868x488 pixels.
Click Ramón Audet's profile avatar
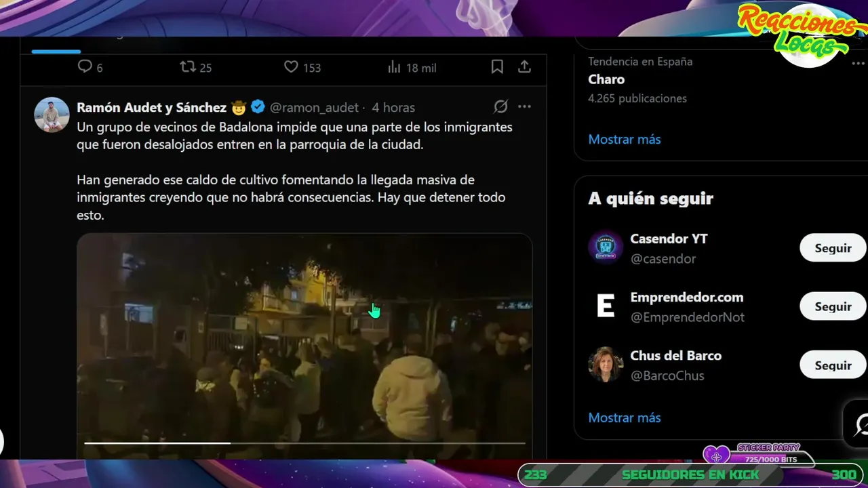[52, 115]
